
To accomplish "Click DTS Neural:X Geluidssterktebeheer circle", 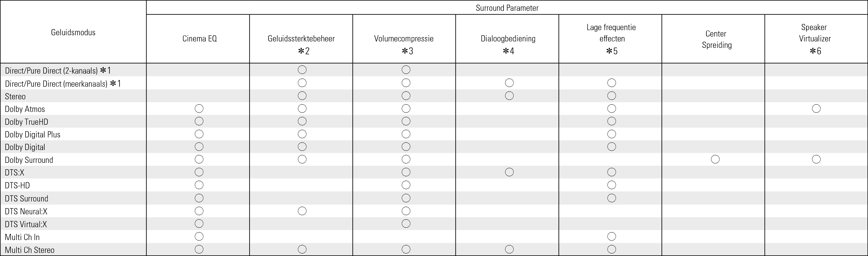I will click(x=302, y=211).
